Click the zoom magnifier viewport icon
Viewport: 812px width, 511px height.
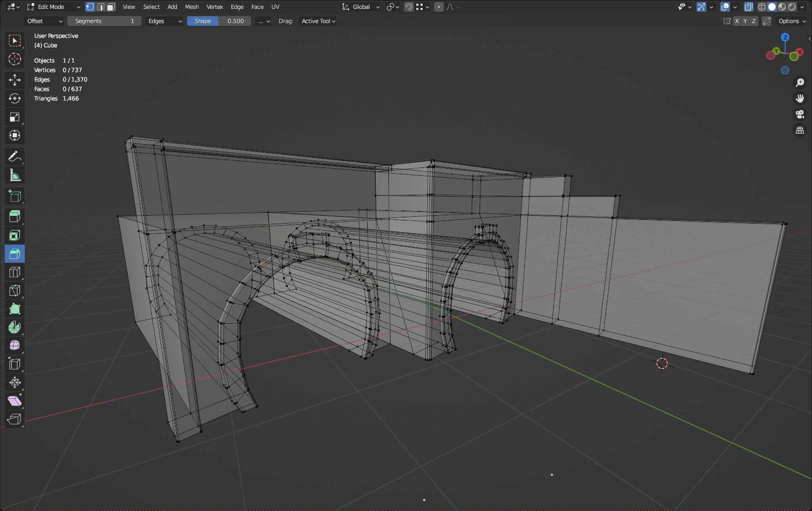pos(800,82)
